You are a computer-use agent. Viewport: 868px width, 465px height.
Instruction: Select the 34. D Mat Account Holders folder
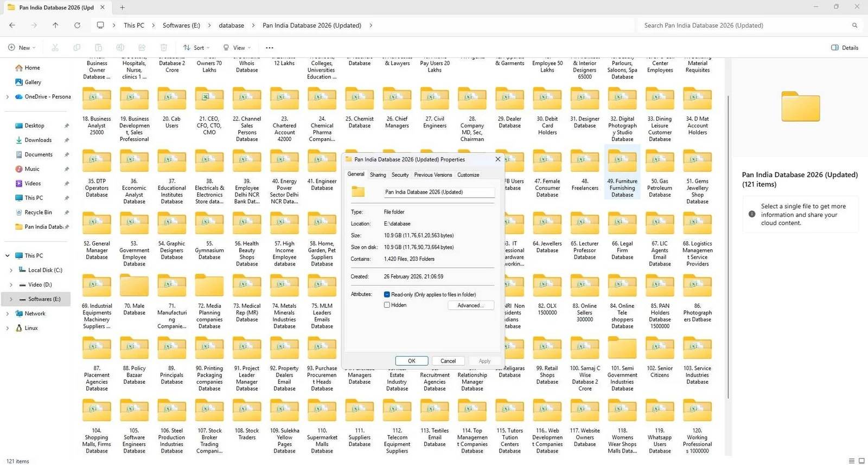click(x=698, y=111)
